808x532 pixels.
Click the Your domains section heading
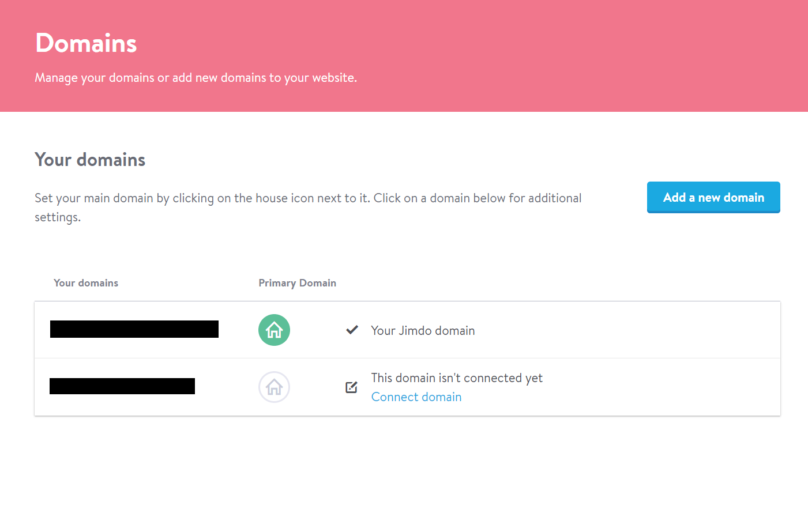coord(90,160)
